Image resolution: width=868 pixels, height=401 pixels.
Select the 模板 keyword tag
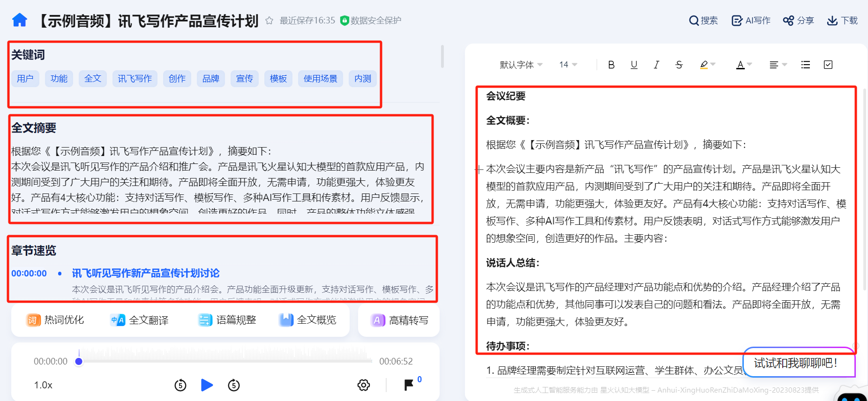point(278,79)
